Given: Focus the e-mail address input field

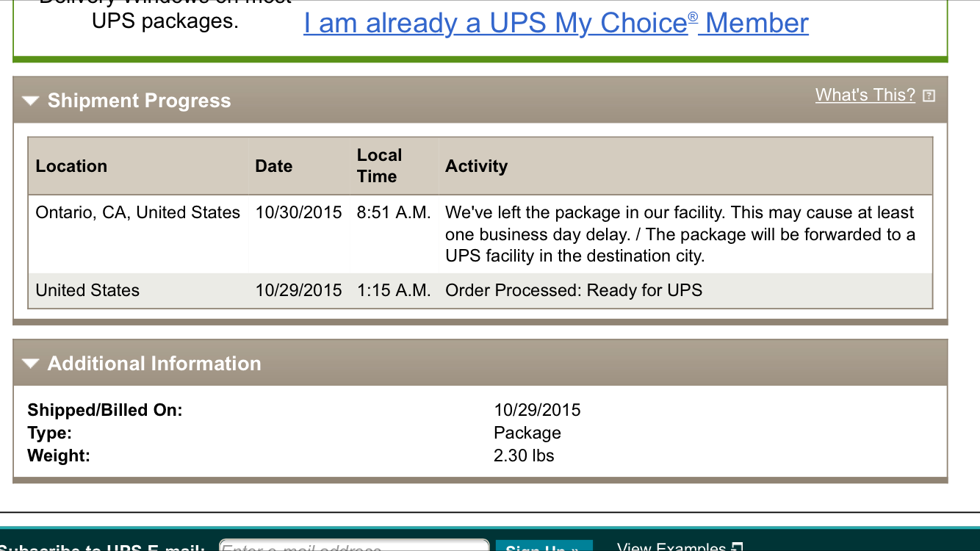Looking at the screenshot, I should (354, 545).
